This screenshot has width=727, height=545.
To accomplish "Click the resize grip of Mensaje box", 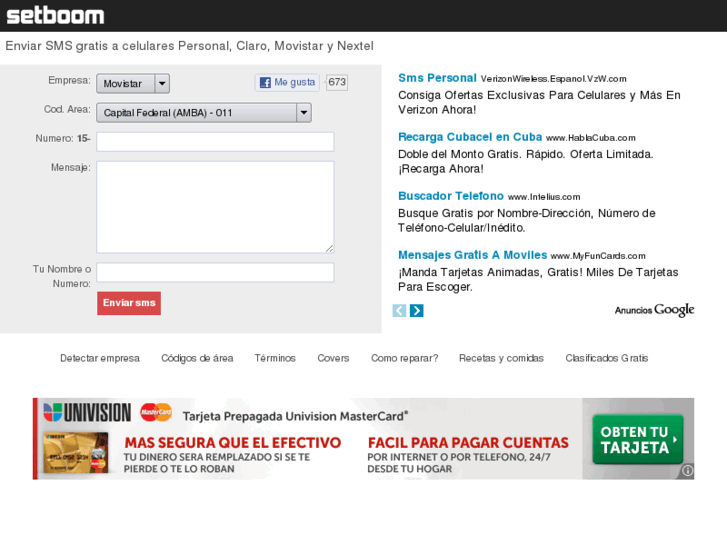I will (329, 249).
